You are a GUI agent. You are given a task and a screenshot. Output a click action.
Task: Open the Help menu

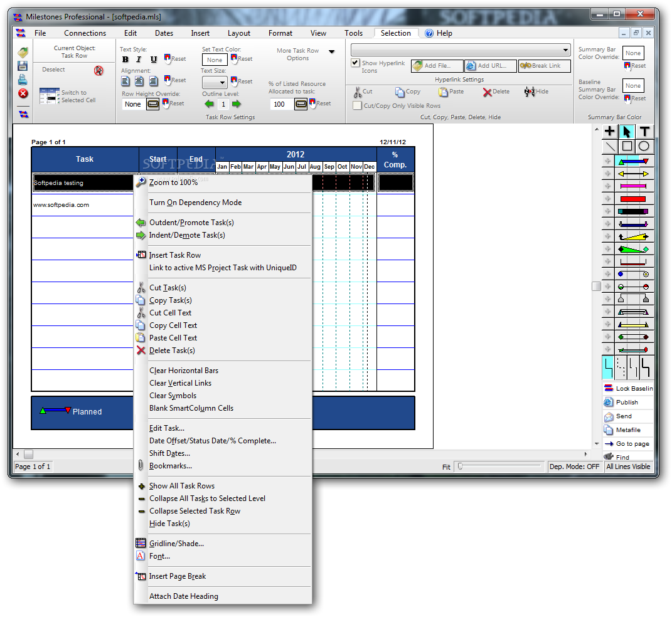point(439,33)
